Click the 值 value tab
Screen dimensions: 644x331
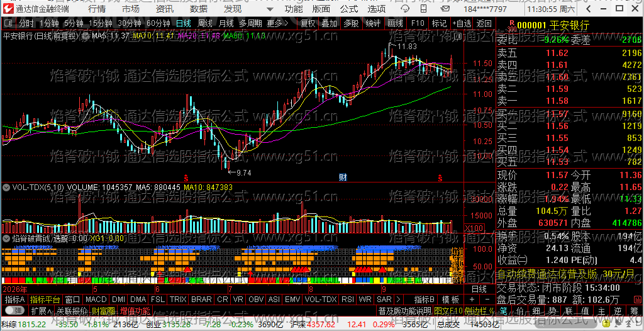(585, 310)
